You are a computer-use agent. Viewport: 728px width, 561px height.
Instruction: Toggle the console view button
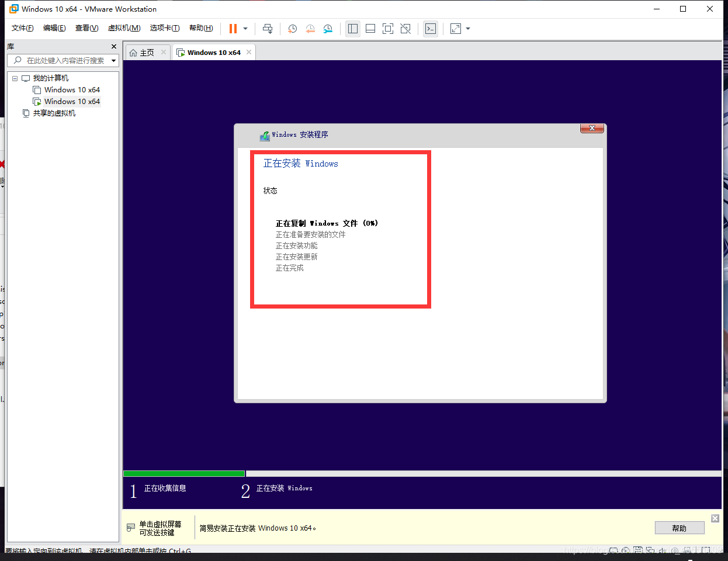tap(431, 29)
